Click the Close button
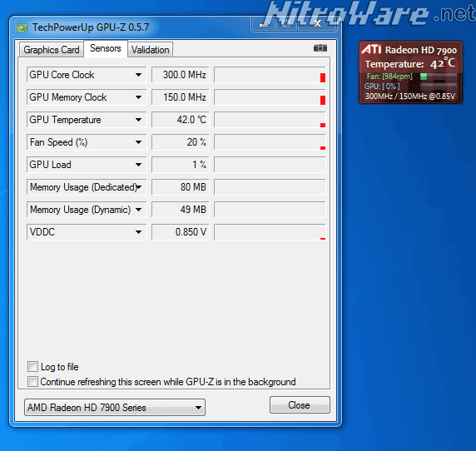476x451 pixels. click(x=300, y=405)
